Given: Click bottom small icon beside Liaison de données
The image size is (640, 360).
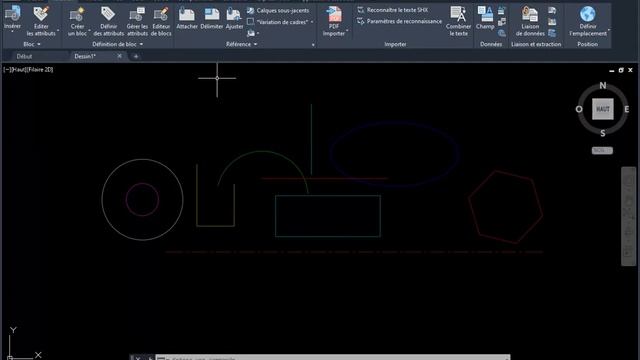Looking at the screenshot, I should [552, 33].
